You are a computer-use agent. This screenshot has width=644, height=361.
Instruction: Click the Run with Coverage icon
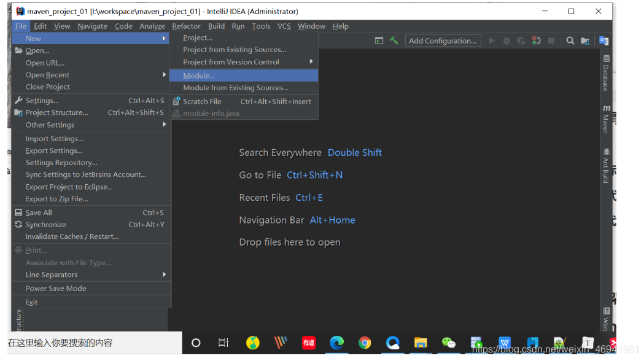pyautogui.click(x=521, y=41)
